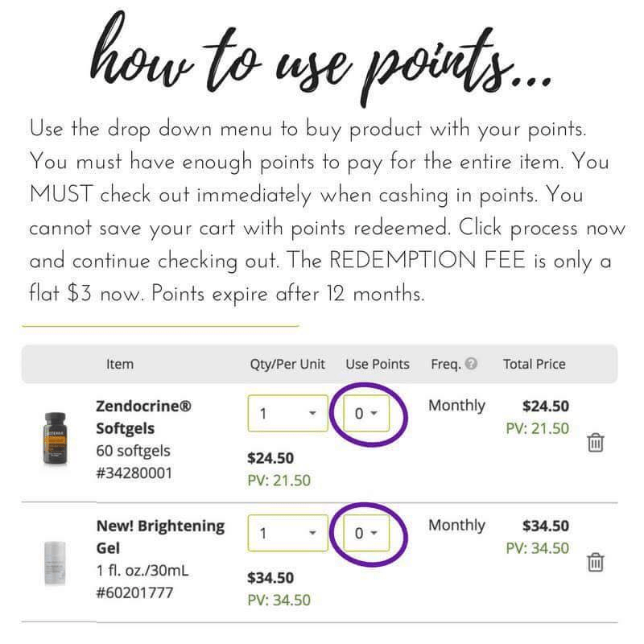Click the Item column header
644x644 pixels.
(119, 364)
